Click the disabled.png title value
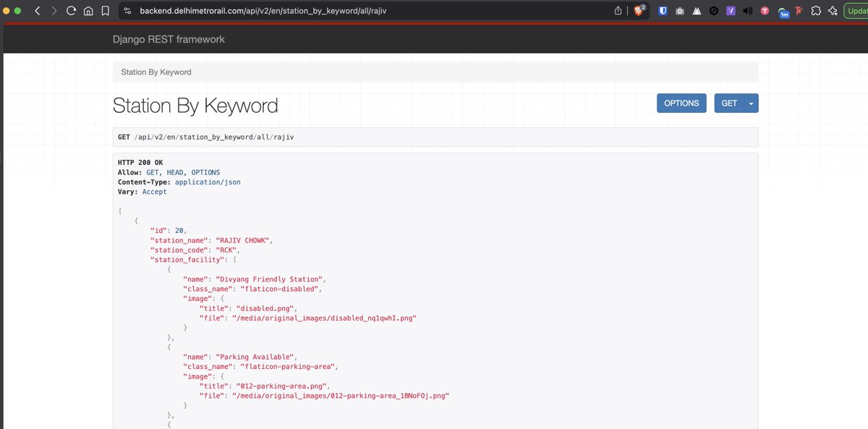Screen dimensions: 868x429 coord(266,308)
